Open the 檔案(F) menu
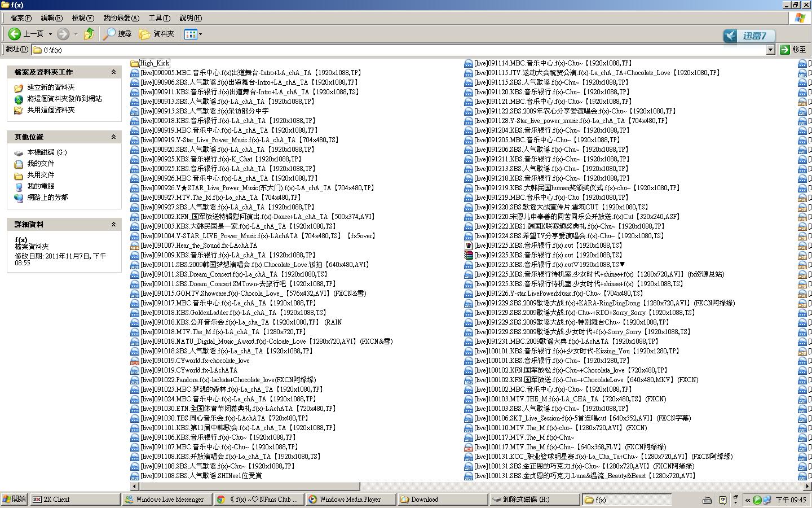Viewport: 812px width, 508px height. point(21,18)
